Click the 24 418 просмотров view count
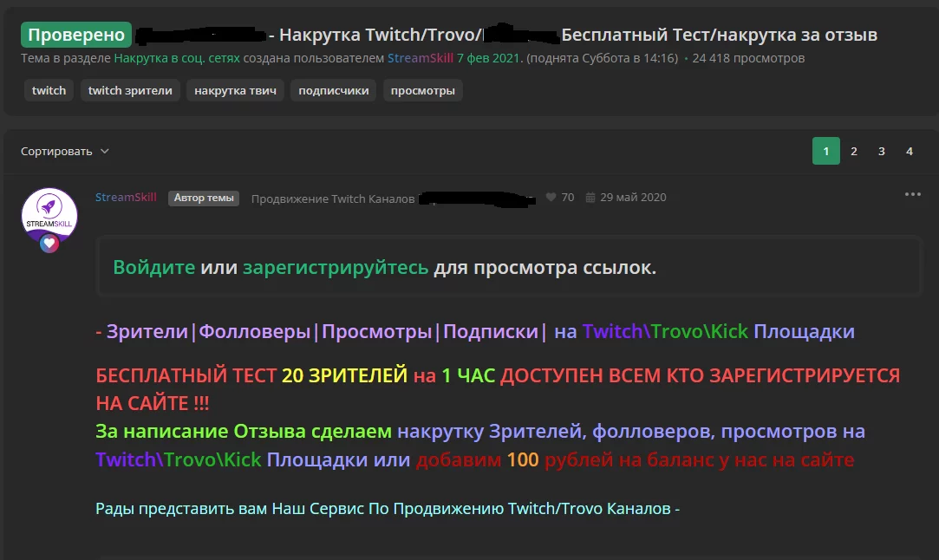The width and height of the screenshot is (939, 560). coord(748,58)
